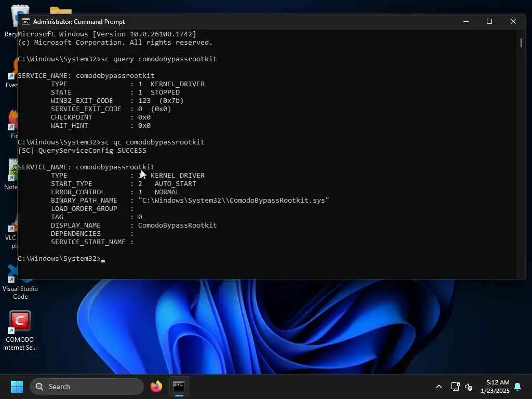The width and height of the screenshot is (532, 399).
Task: Open the notification bell icon
Action: [517, 387]
